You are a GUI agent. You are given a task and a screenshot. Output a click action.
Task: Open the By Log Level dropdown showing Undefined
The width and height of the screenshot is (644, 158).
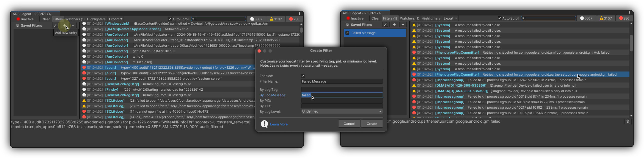click(x=342, y=111)
